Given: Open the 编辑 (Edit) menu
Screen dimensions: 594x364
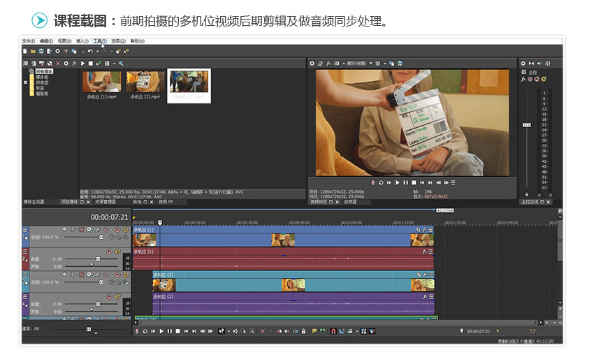Looking at the screenshot, I should [x=46, y=41].
